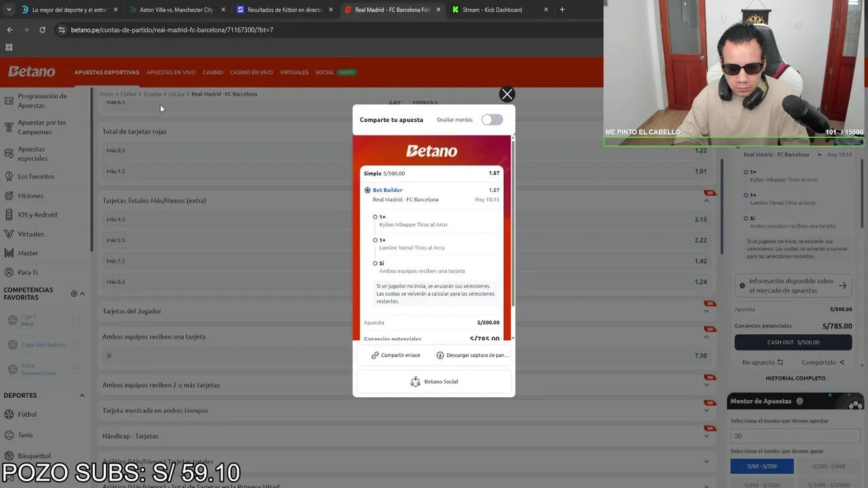Open the Social menu item
Viewport: 868px width, 488px height.
(x=325, y=73)
